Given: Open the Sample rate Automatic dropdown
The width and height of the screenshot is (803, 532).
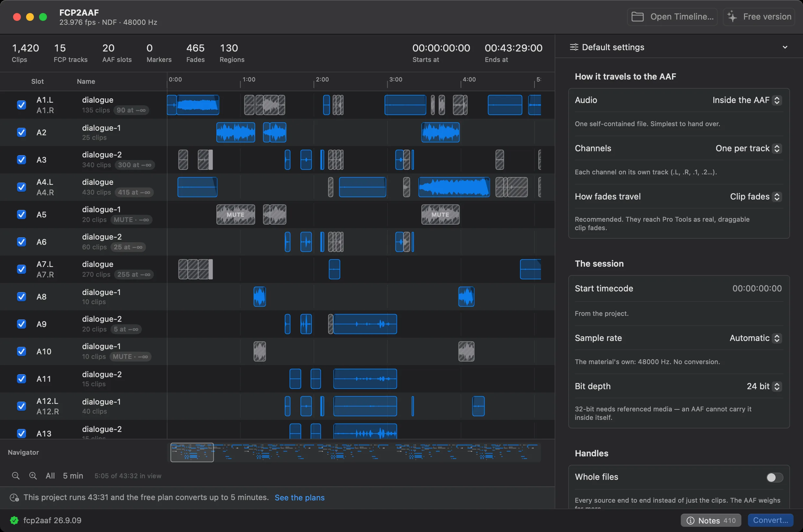Looking at the screenshot, I should [x=755, y=338].
